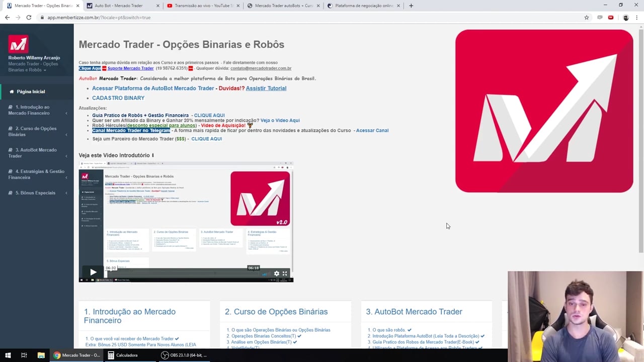
Task: Close the Auto Bot - Mercado Trader tab
Action: pyautogui.click(x=157, y=6)
